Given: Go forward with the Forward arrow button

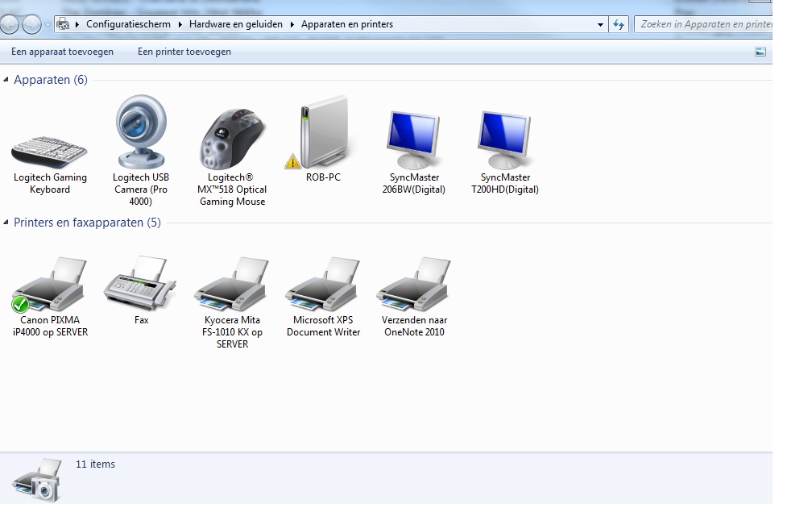Looking at the screenshot, I should 31,24.
